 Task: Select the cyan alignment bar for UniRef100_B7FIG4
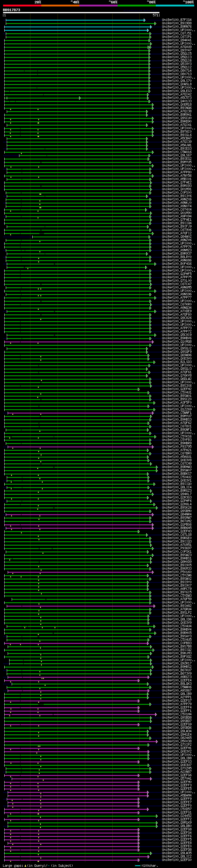pos(75,20)
